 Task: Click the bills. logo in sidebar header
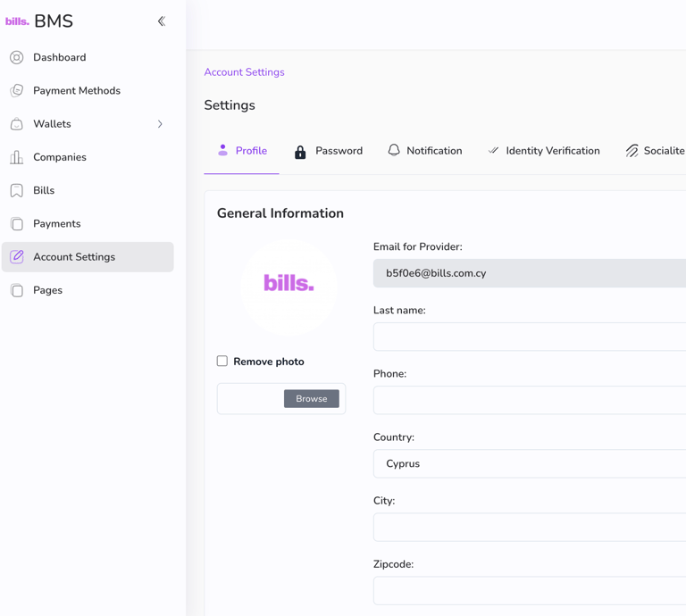pyautogui.click(x=17, y=21)
